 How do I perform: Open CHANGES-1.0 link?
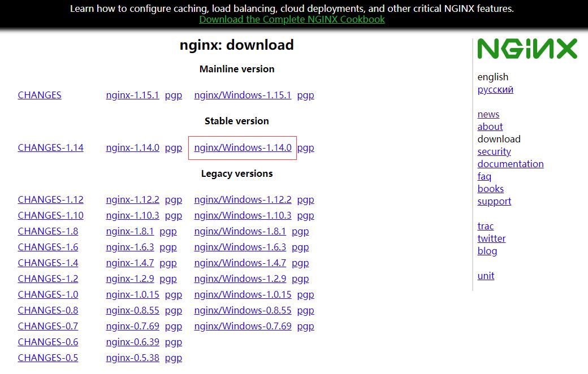48,294
